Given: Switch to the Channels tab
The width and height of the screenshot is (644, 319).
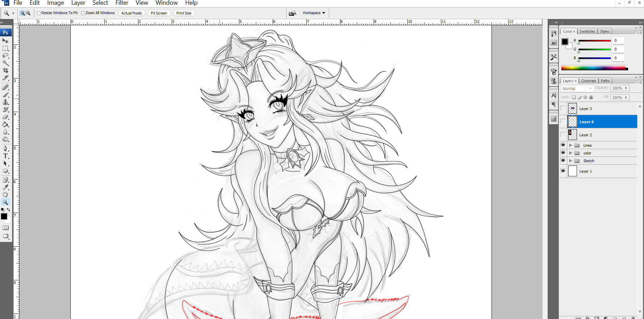Looking at the screenshot, I should [588, 81].
